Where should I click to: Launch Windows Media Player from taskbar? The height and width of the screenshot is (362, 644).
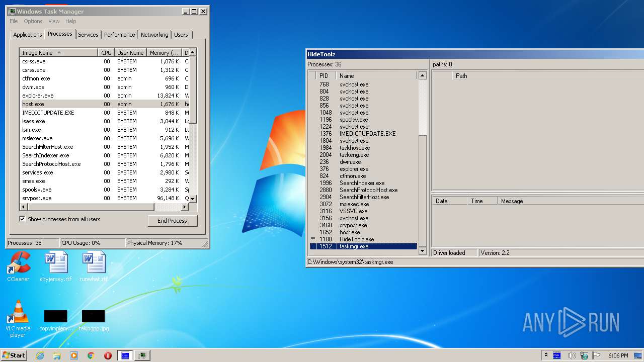click(74, 355)
